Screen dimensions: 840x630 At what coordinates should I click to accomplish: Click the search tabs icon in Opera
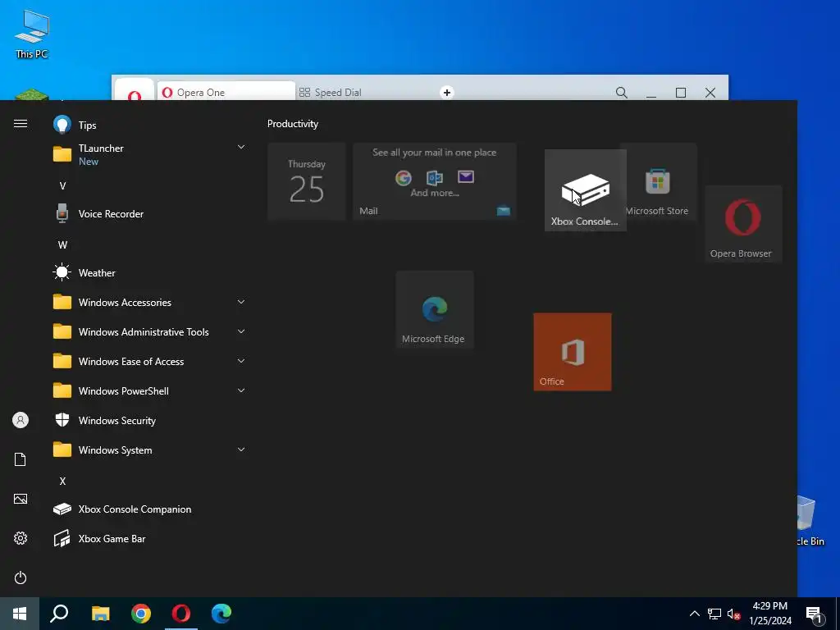pyautogui.click(x=622, y=92)
